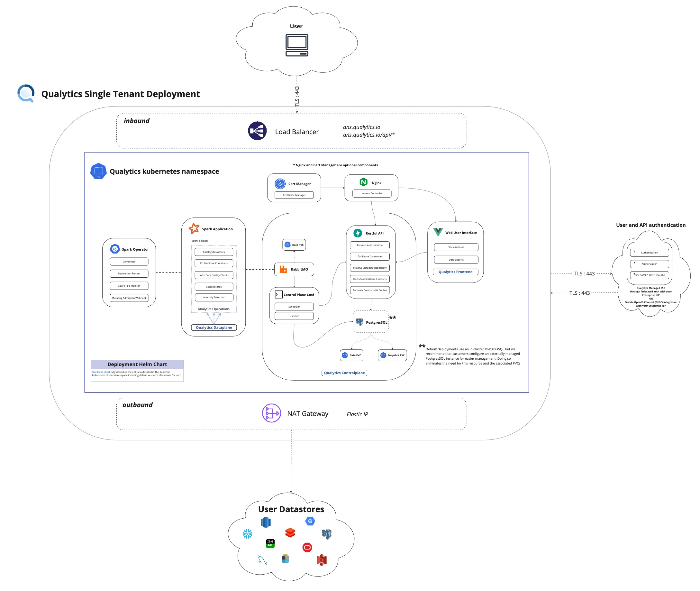Viewport: 700px width, 591px height.
Task: Click the 'Authentication' box in auth cloud
Action: pos(649,253)
